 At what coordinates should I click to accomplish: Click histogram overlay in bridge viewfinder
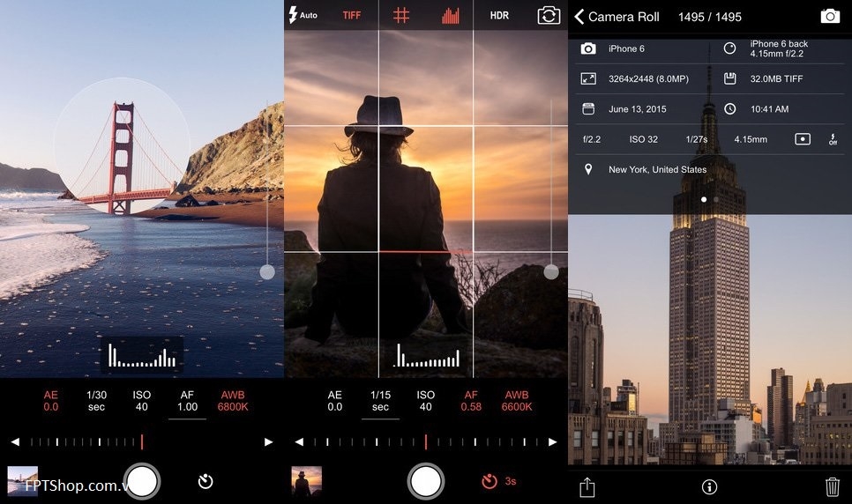click(x=142, y=355)
